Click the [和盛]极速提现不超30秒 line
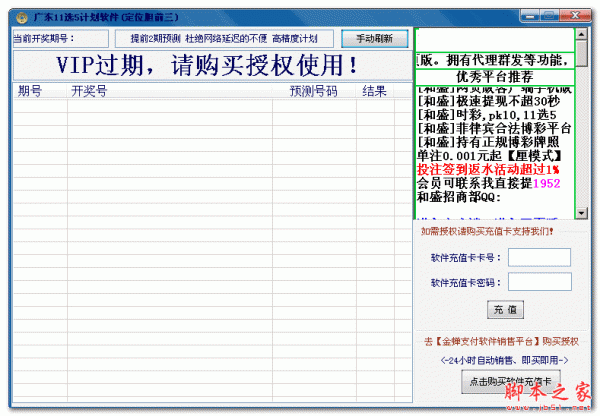Screen dimensions: 600x416 pos(488,101)
